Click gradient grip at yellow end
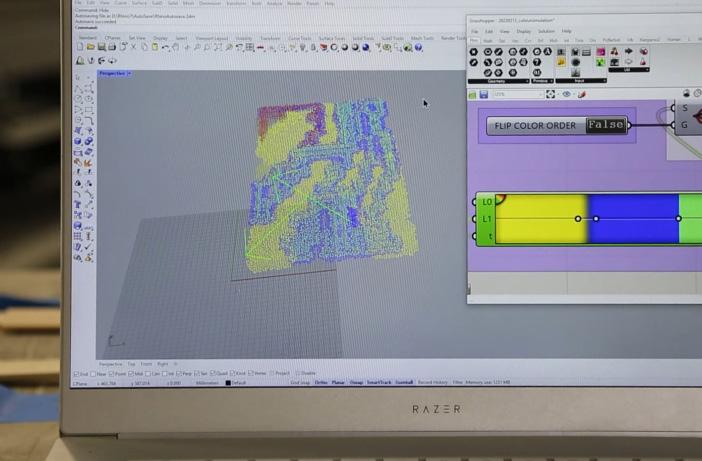 [x=578, y=219]
